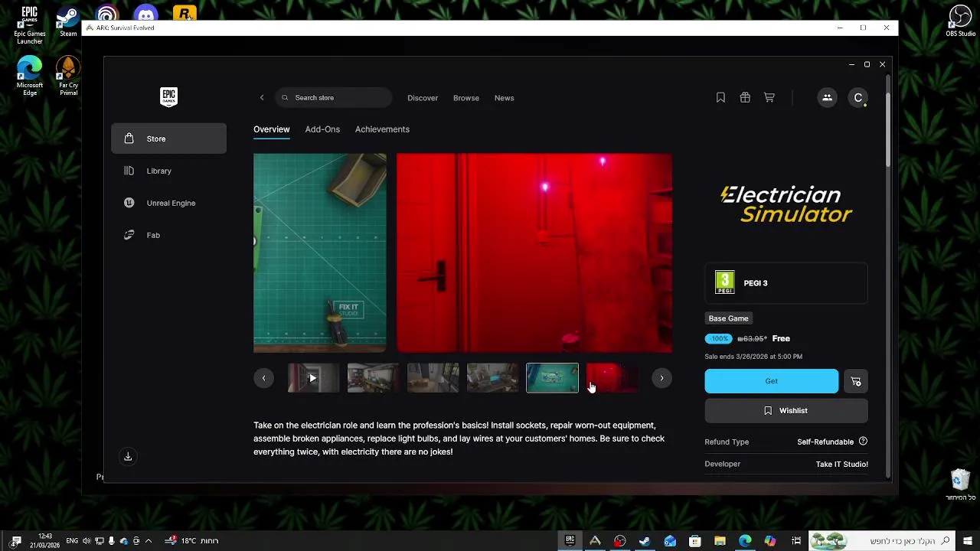Image resolution: width=980 pixels, height=551 pixels.
Task: Add game to cart with cart icon button
Action: pyautogui.click(x=856, y=381)
